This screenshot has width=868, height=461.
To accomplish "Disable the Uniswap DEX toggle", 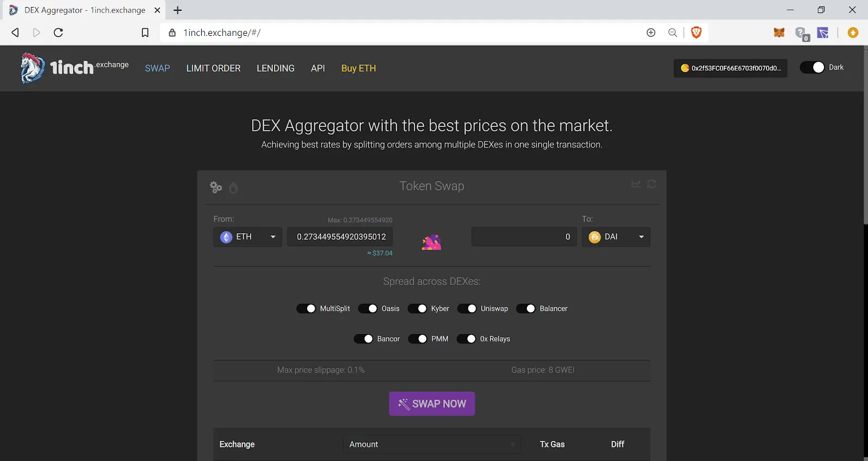I will pos(467,309).
